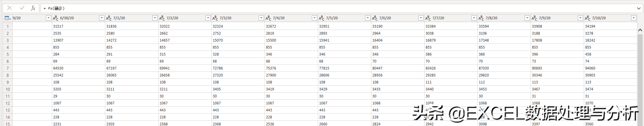Image resolution: width=644 pixels, height=126 pixels.
Task: Open filter dropdown of 7/5/20 column
Action: (x=368, y=18)
